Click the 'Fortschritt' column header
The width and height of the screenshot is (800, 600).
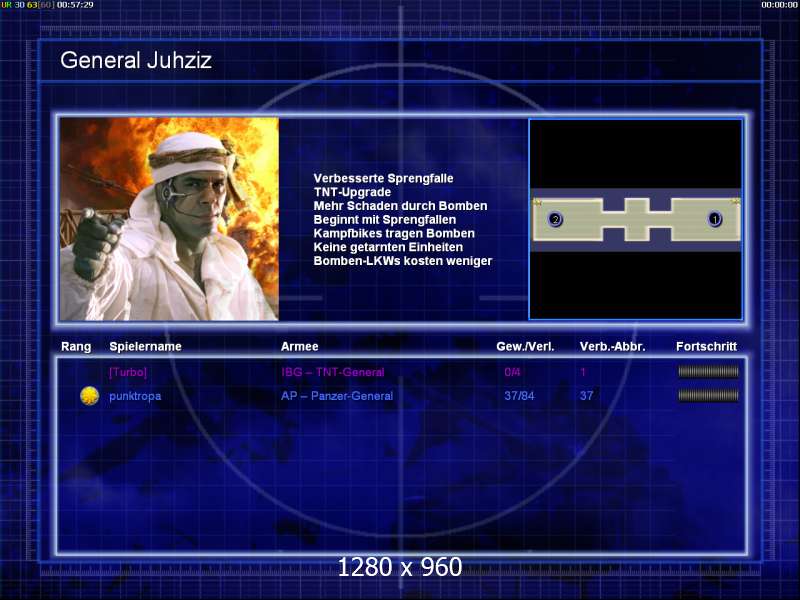tap(707, 346)
